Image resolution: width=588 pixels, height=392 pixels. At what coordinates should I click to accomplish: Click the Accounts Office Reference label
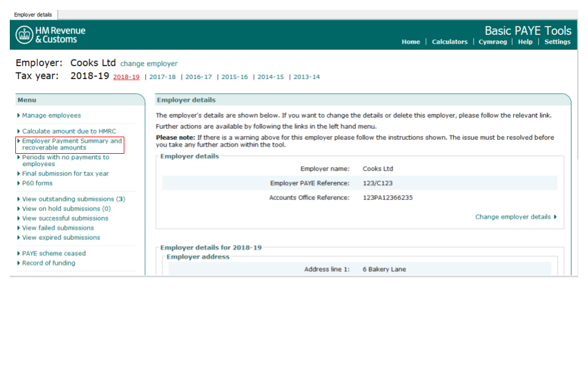pos(309,198)
